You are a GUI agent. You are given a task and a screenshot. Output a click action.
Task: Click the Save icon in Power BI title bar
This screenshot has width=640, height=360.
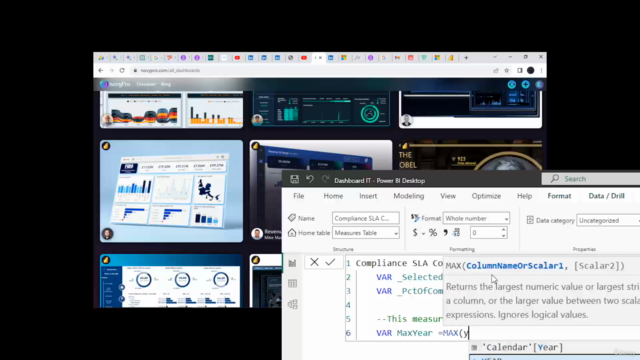294,179
